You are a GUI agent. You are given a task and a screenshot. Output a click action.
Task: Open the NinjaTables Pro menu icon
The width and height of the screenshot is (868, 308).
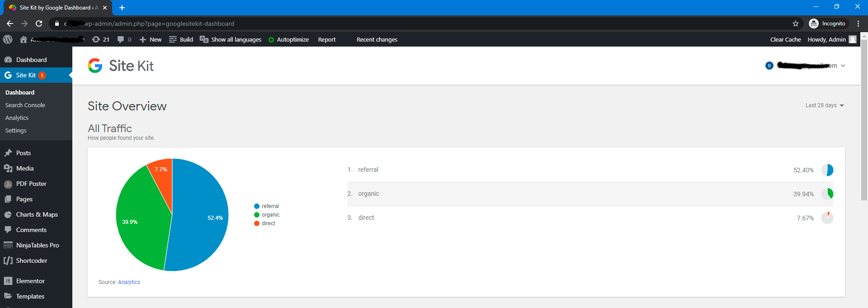click(x=8, y=245)
